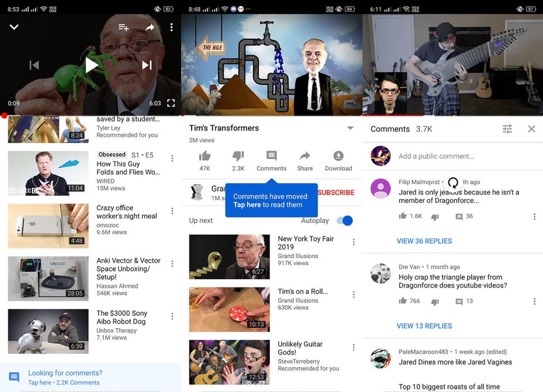Screen dimensions: 543x392
Task: Tap the red video progress scrubber
Action: 4,116
